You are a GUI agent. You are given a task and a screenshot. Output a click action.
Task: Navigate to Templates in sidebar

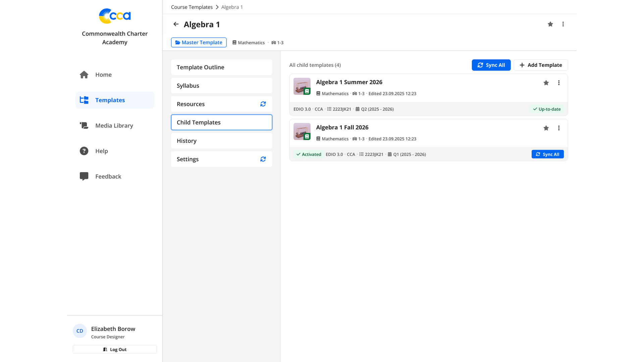coord(115,100)
